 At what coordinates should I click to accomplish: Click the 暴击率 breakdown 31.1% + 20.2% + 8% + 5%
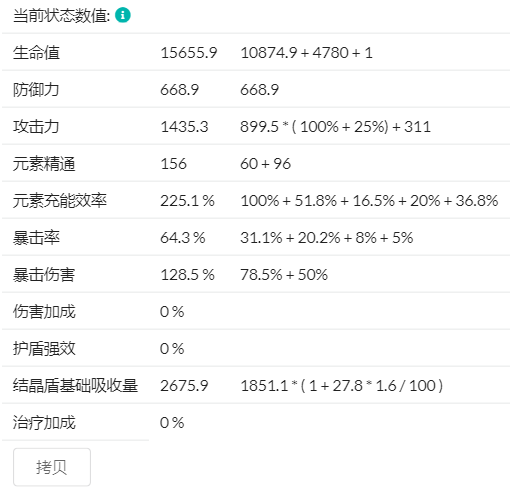point(327,238)
